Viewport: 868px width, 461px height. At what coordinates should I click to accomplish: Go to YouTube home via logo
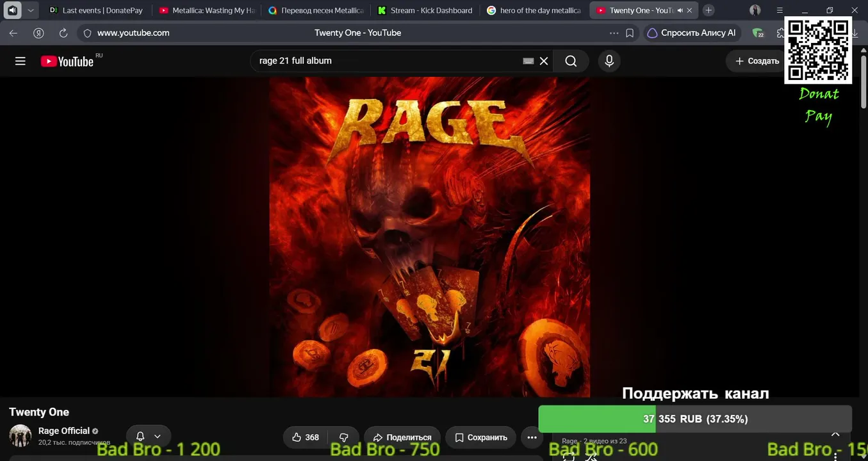point(67,61)
